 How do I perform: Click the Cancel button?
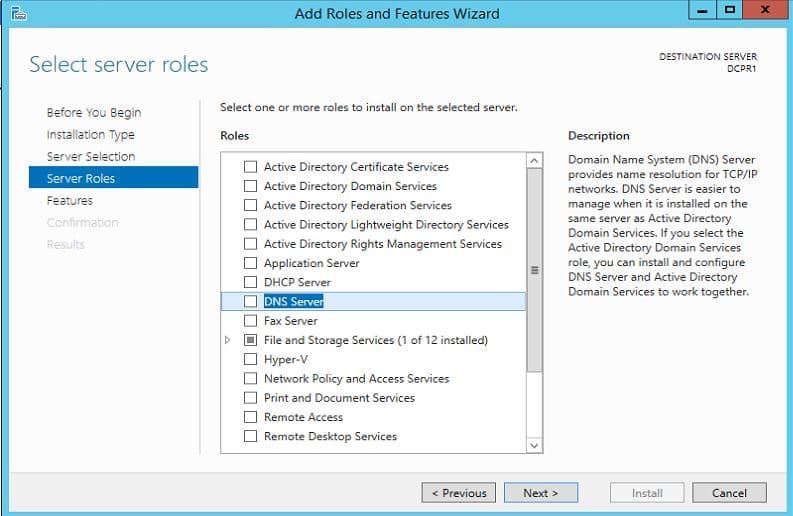coord(729,493)
